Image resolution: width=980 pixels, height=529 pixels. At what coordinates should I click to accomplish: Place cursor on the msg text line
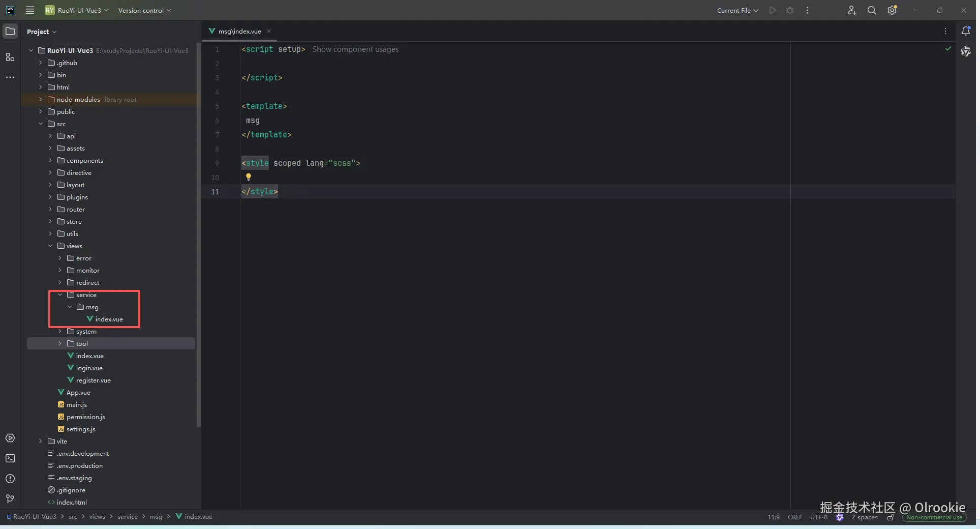click(x=253, y=121)
